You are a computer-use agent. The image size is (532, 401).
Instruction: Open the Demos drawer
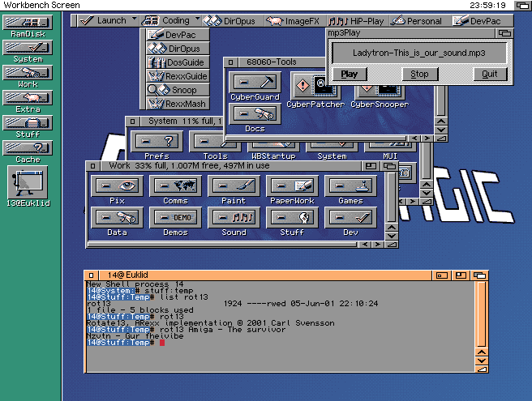coord(175,217)
